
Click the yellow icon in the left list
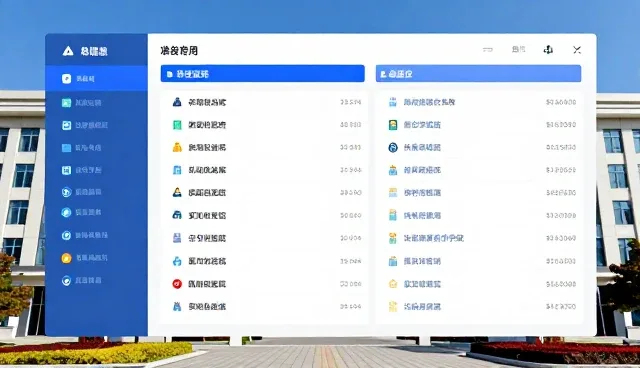(x=177, y=147)
